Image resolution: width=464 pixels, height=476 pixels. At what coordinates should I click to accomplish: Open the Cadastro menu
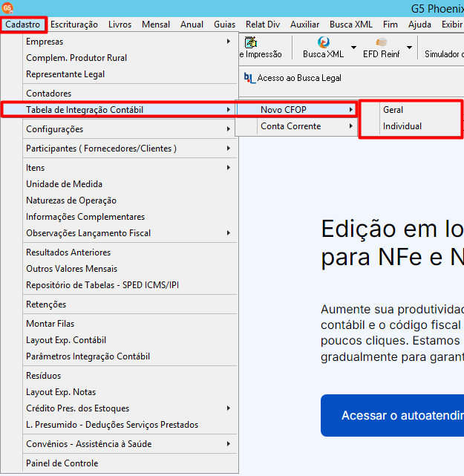[23, 25]
